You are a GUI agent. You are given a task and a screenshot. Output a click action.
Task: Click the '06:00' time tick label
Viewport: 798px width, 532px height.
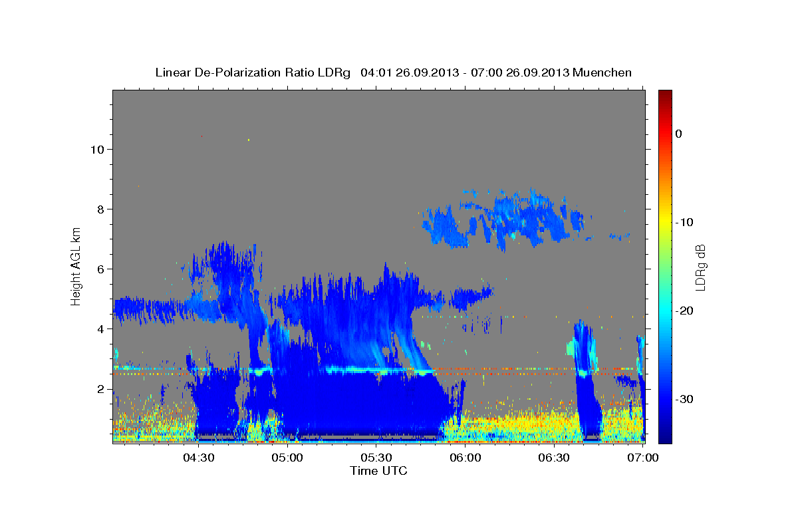(465, 458)
